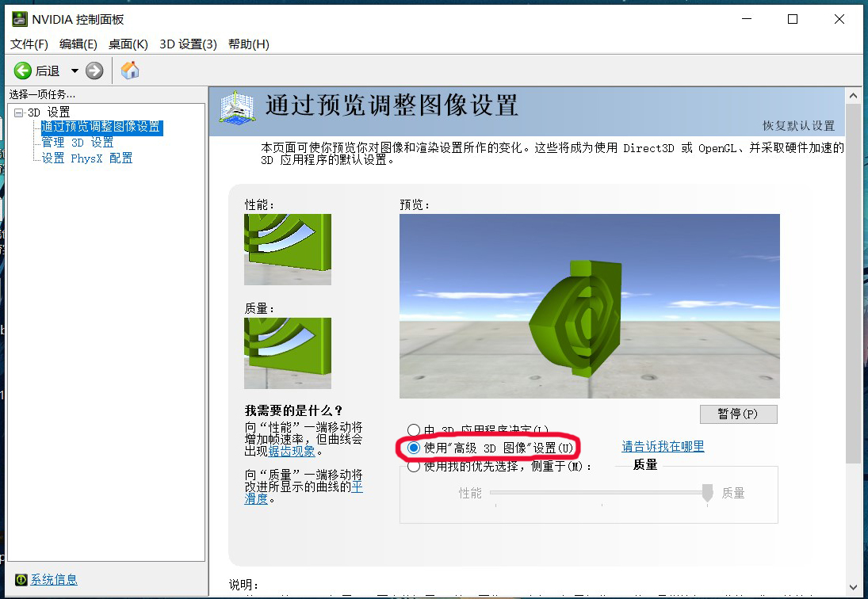
Task: Click the green Back navigation arrow
Action: point(22,70)
